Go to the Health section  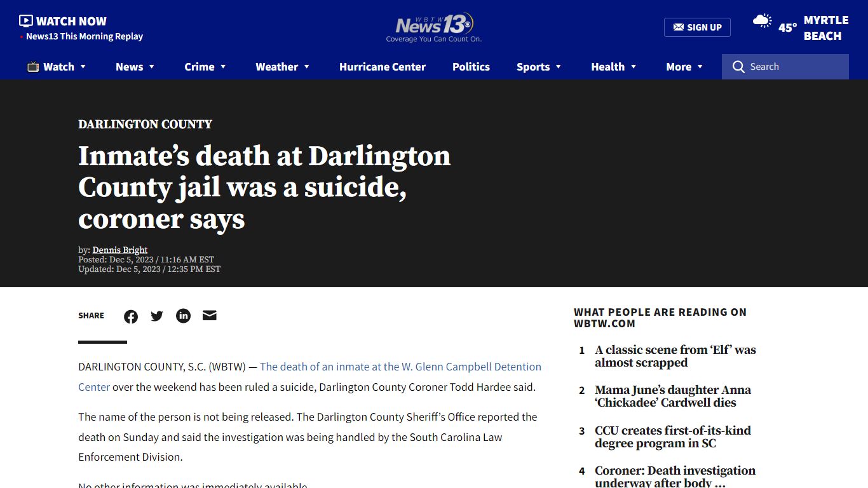607,67
